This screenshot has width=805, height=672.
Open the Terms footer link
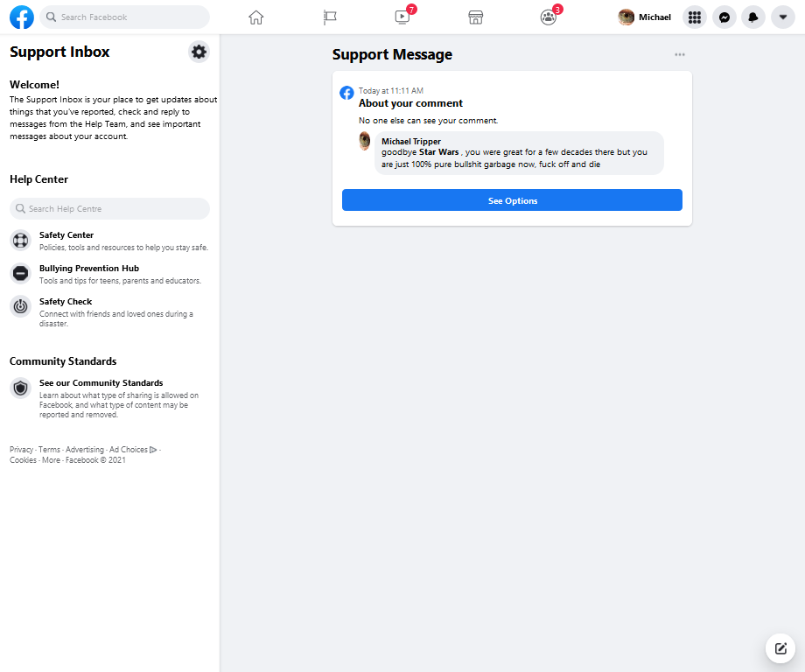pyautogui.click(x=49, y=449)
